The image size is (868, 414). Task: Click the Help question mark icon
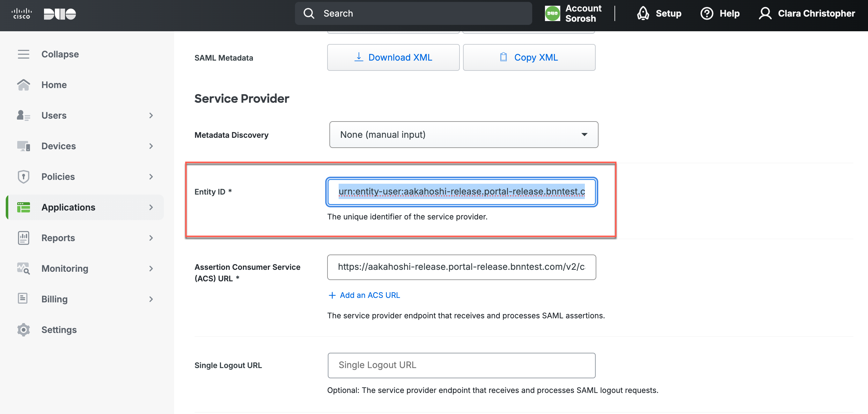707,13
